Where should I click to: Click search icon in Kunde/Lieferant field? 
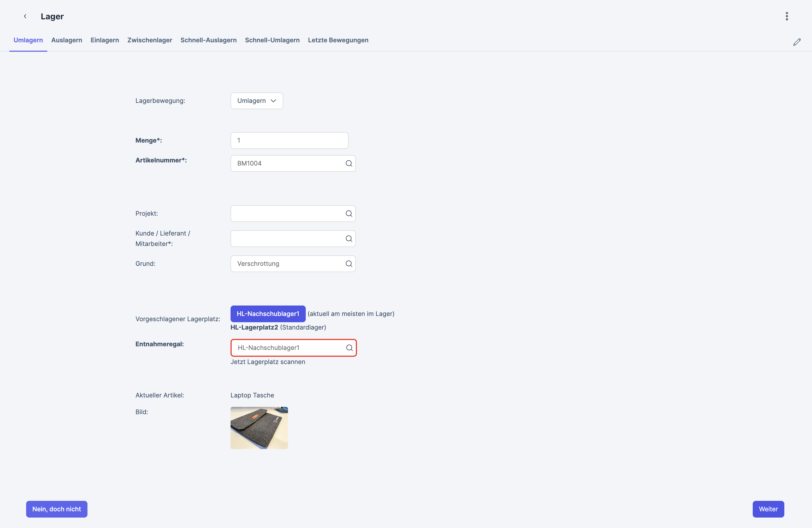349,239
